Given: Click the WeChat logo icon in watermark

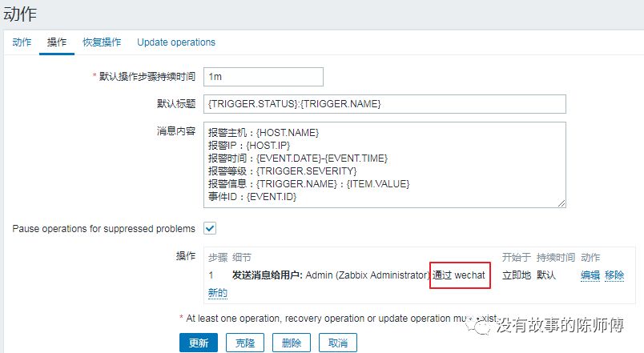Looking at the screenshot, I should point(483,326).
